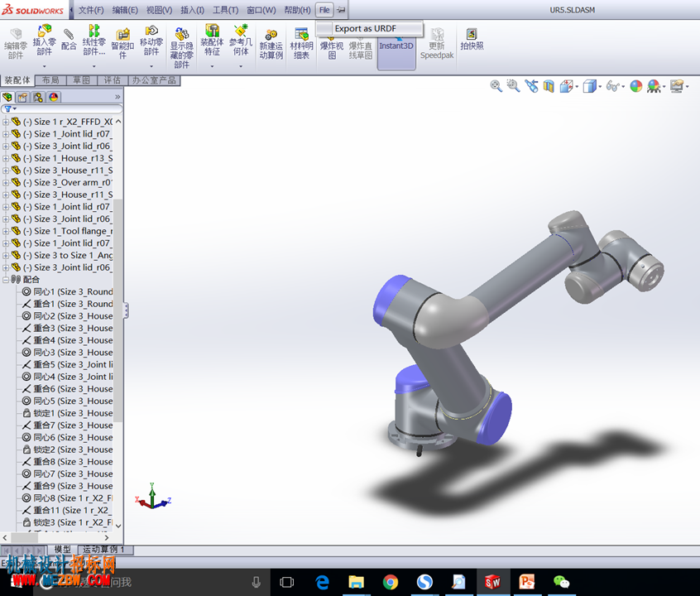Click the Zoom to Fit magnifier icon
The width and height of the screenshot is (700, 596).
(x=496, y=86)
